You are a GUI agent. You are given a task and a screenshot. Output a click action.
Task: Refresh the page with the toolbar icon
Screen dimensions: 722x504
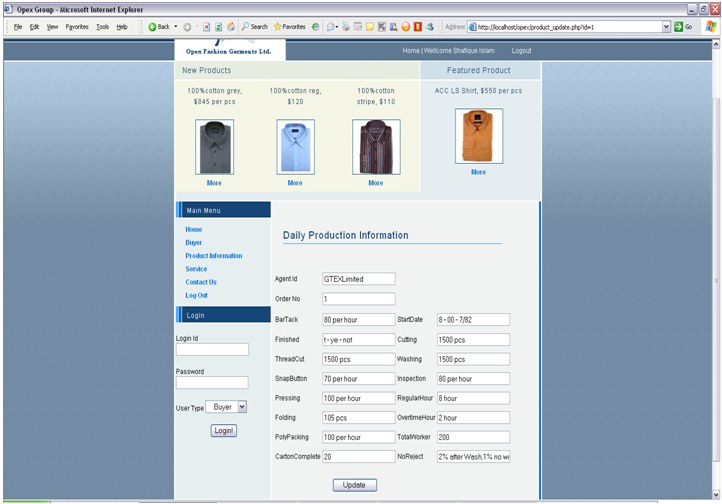click(x=219, y=27)
